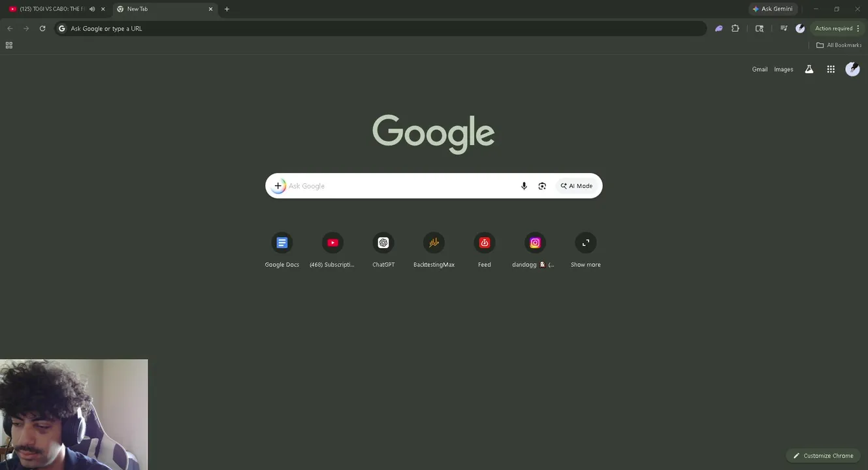Viewport: 868px width, 470px height.
Task: Expand shortcuts with Show more
Action: point(586,251)
